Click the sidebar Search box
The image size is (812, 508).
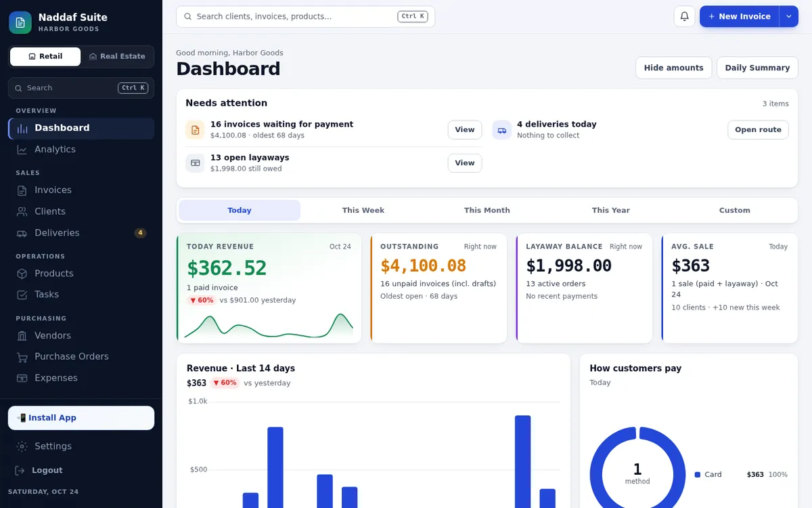tap(81, 88)
